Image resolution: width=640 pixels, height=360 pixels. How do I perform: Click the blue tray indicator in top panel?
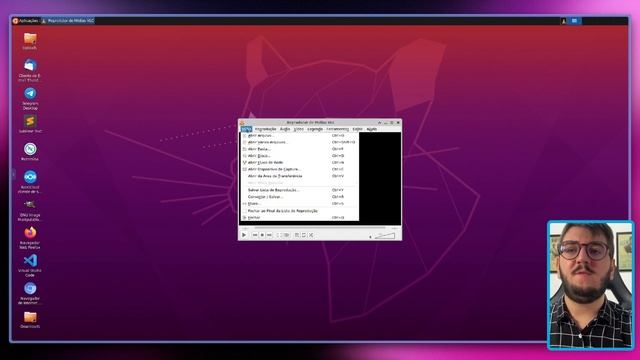click(575, 21)
